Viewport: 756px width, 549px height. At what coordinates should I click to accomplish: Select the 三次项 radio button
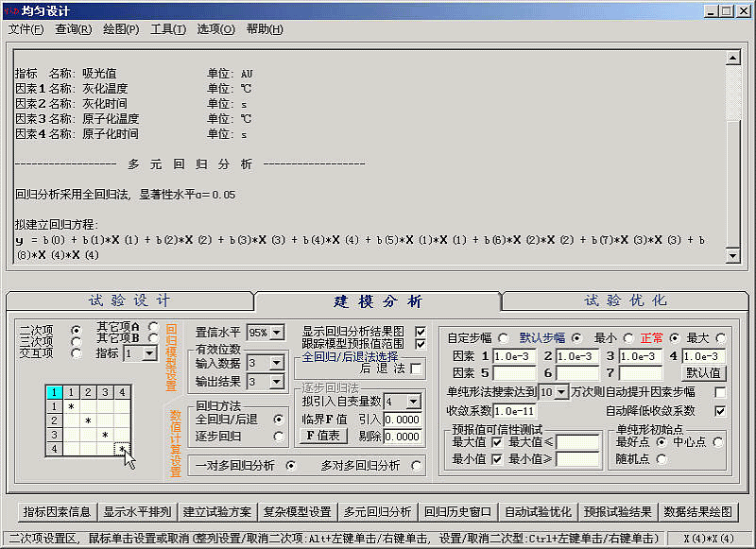(76, 341)
